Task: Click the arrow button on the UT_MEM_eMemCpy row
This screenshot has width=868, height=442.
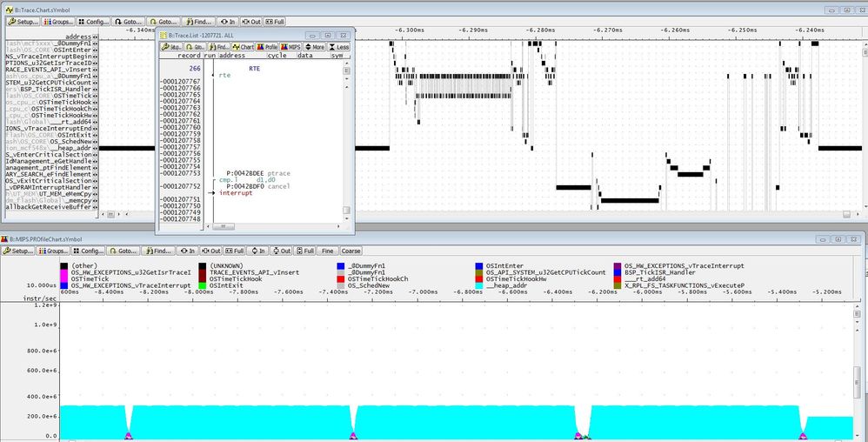Action: tap(96, 194)
